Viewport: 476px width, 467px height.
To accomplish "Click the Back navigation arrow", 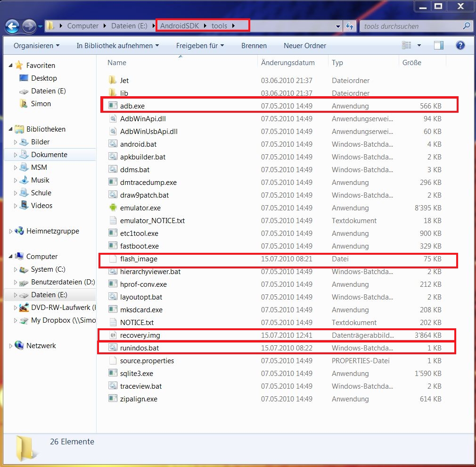I will (x=12, y=26).
